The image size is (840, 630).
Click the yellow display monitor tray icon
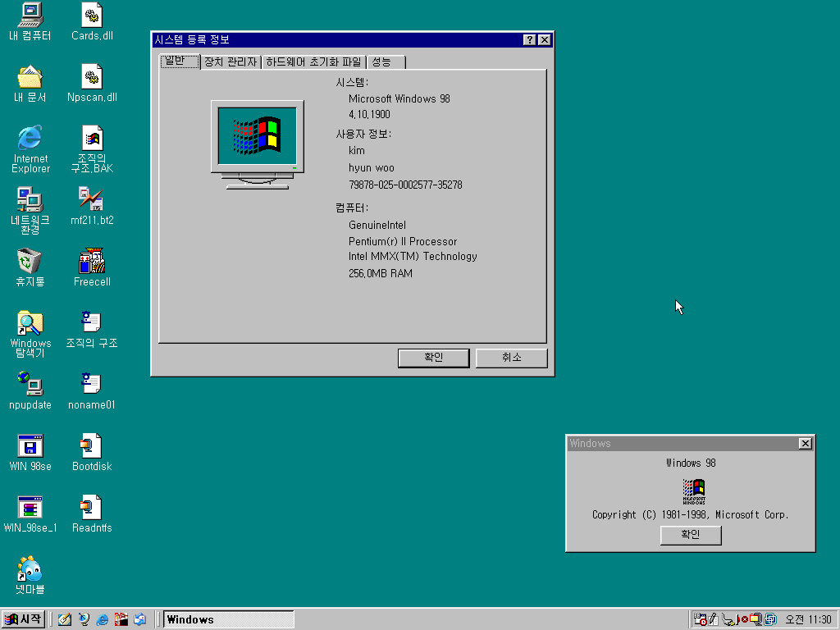(756, 620)
